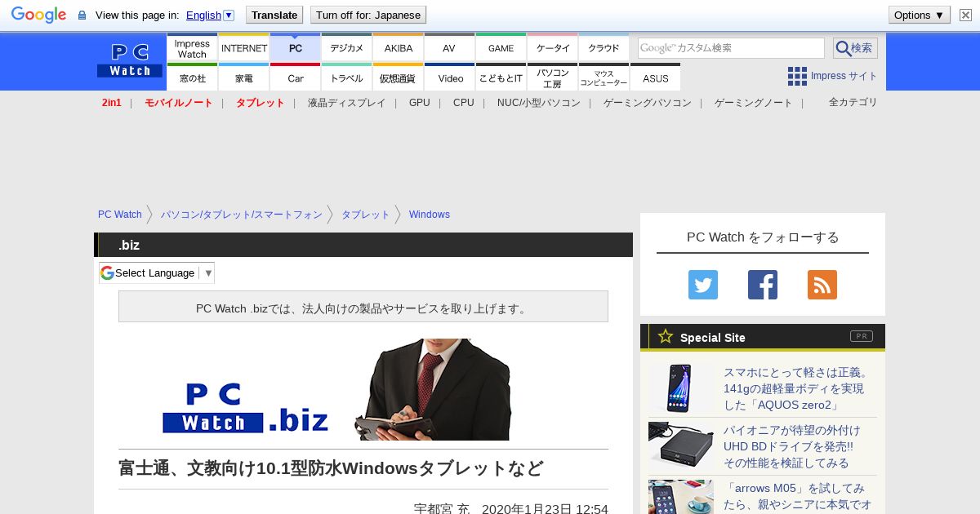Open the 窓の杜 tab
Screen dimensions: 980x514
pyautogui.click(x=192, y=78)
